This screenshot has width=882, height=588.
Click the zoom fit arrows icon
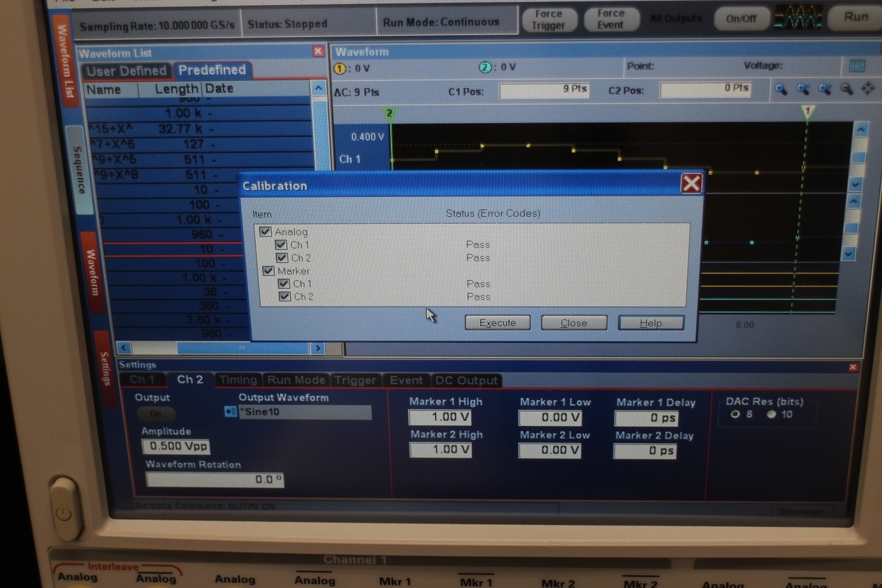pyautogui.click(x=868, y=89)
